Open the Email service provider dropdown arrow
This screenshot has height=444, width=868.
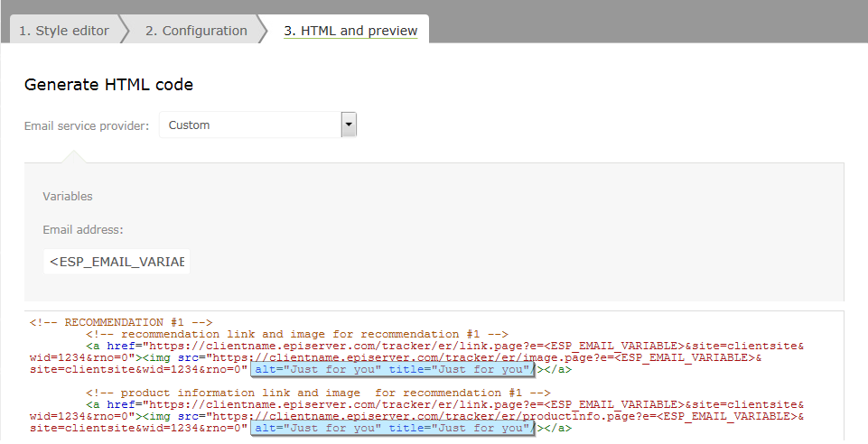point(349,125)
